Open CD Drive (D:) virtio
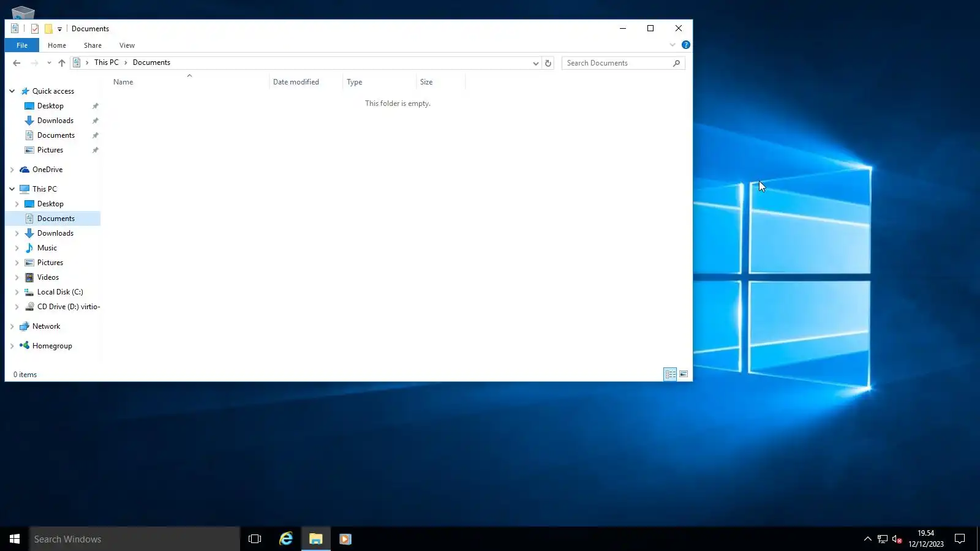980x551 pixels. [69, 307]
